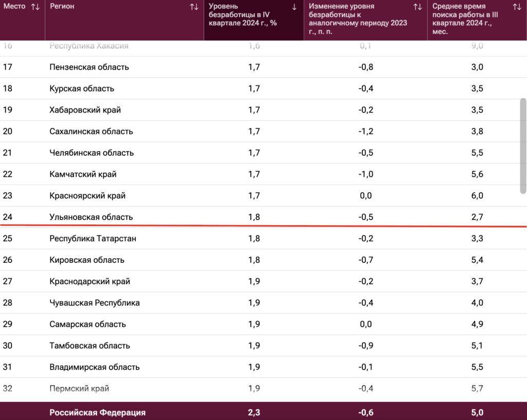
Task: Click the vertical table scrollbar
Action: (x=523, y=146)
